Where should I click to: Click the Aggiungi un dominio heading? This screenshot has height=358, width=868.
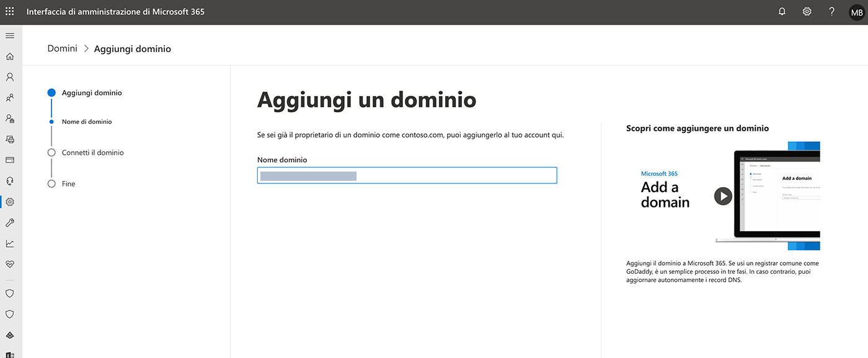click(x=366, y=100)
